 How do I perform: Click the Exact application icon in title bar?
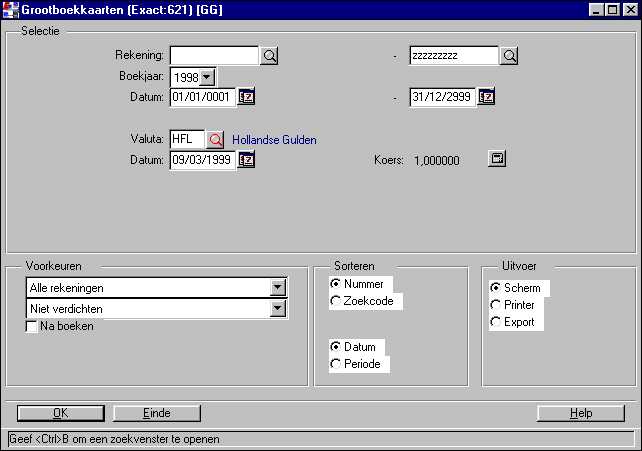coord(10,10)
